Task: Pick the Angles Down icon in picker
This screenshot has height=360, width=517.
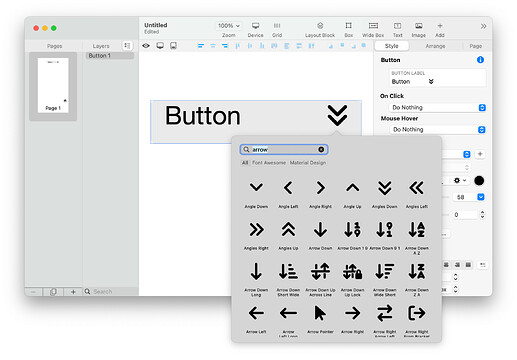Action: pos(384,188)
